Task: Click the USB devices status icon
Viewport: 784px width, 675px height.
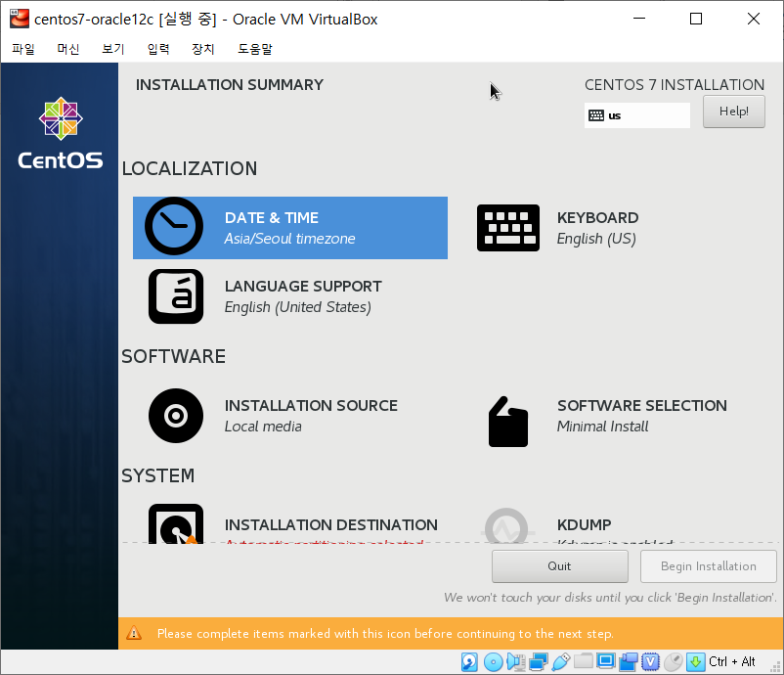Action: click(x=560, y=662)
